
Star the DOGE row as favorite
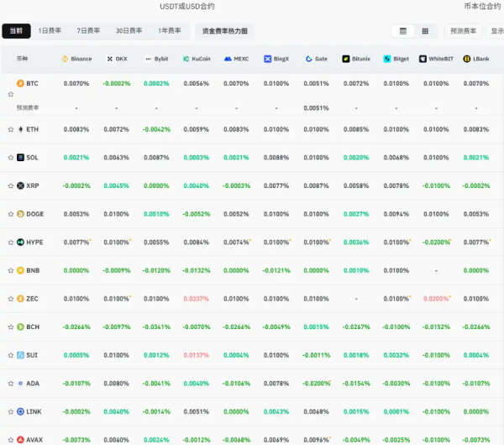point(10,214)
